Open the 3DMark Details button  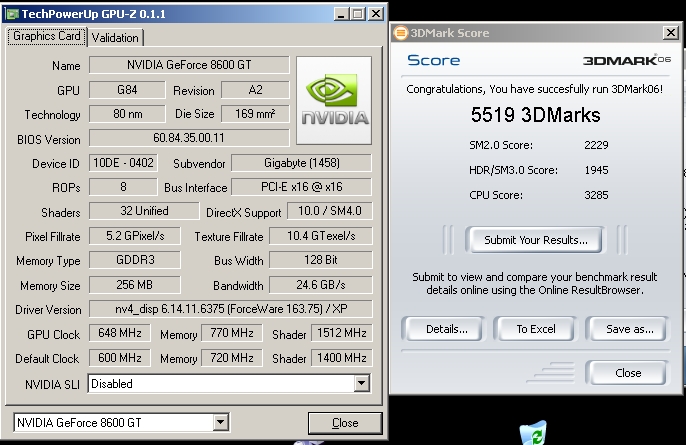tap(443, 329)
